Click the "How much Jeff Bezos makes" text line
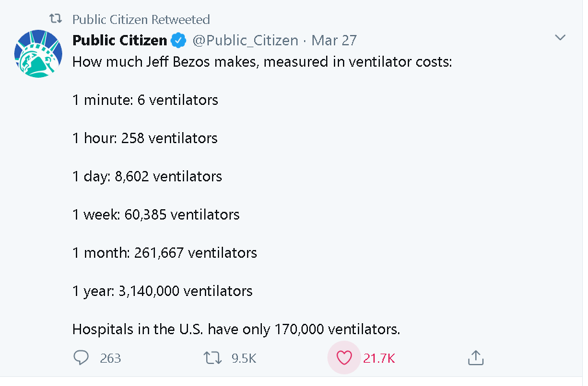 [x=262, y=62]
